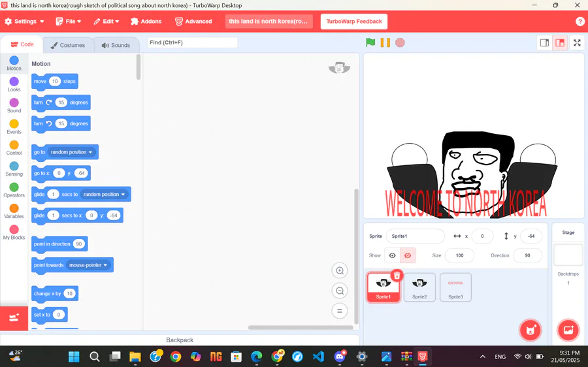Open Windows Start menu
Viewport: 588px width, 367px height.
(x=74, y=357)
